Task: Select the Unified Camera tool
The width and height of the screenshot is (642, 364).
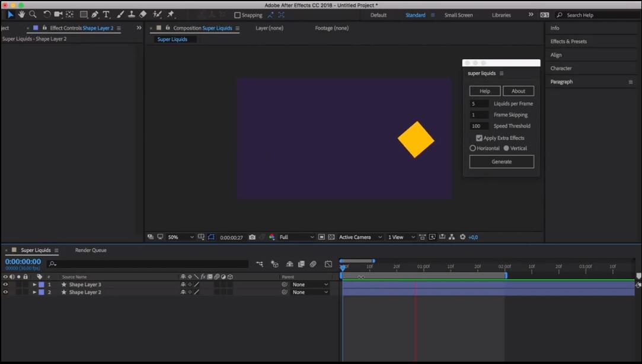Action: click(58, 15)
